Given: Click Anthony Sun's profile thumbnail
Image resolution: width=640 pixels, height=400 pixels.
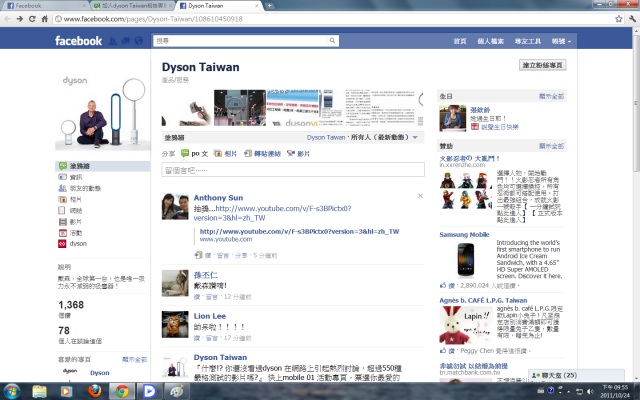Looking at the screenshot, I should (x=175, y=207).
